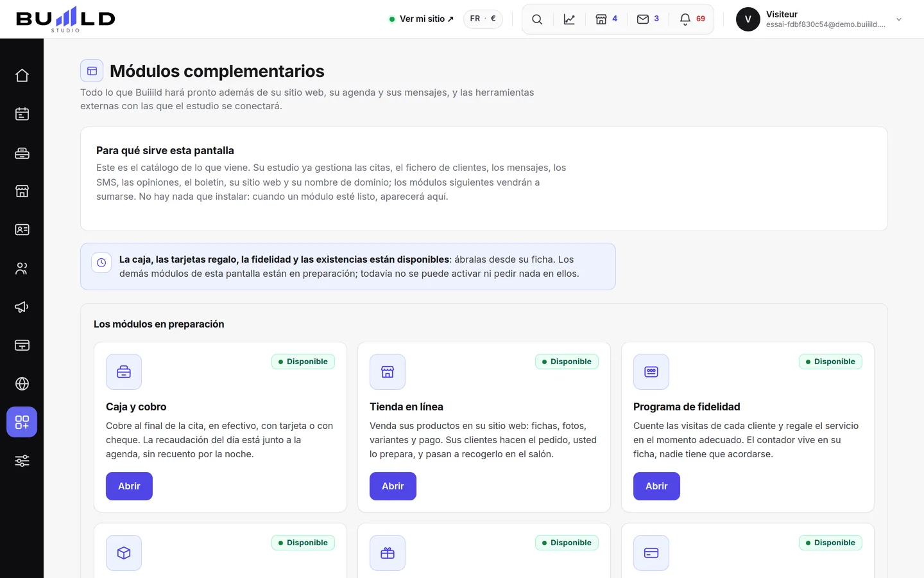The width and height of the screenshot is (924, 578).
Task: Click the Disponible badge on Caja y cobro
Action: 303,362
